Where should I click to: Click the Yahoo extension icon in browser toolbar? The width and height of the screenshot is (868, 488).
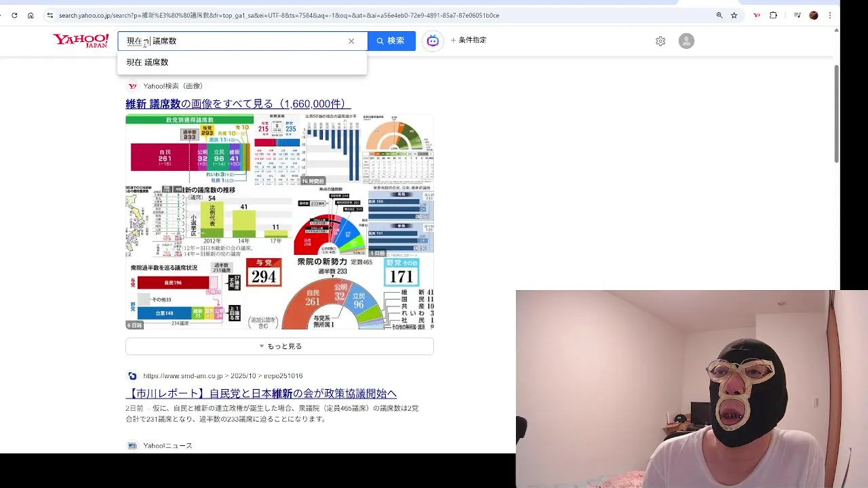(x=757, y=15)
